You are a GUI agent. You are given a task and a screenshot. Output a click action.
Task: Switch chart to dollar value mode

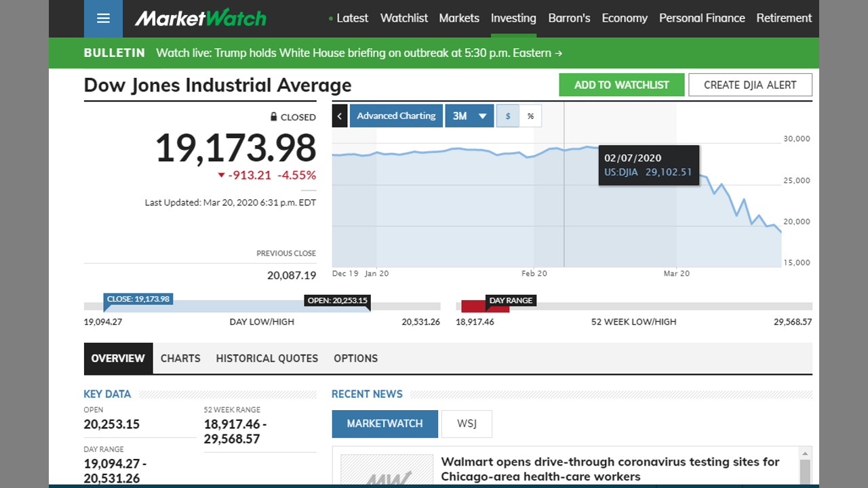tap(508, 116)
